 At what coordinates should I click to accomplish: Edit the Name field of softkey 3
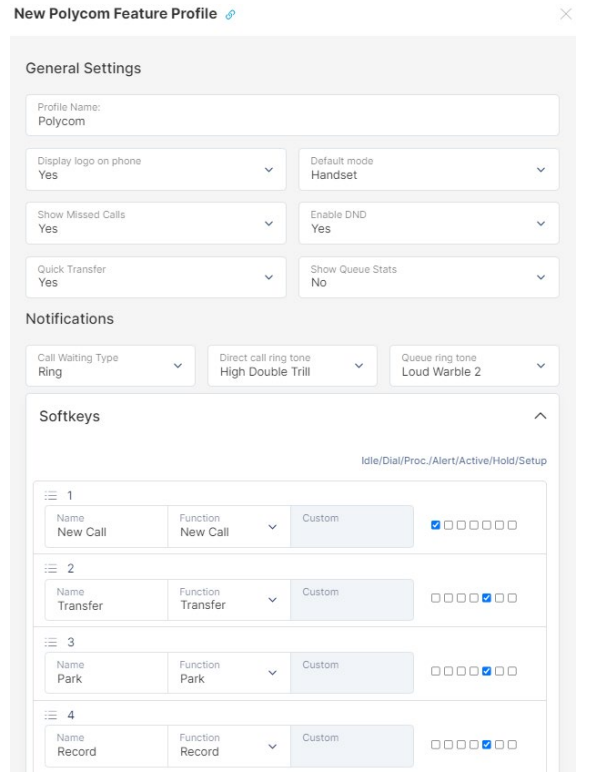point(106,673)
